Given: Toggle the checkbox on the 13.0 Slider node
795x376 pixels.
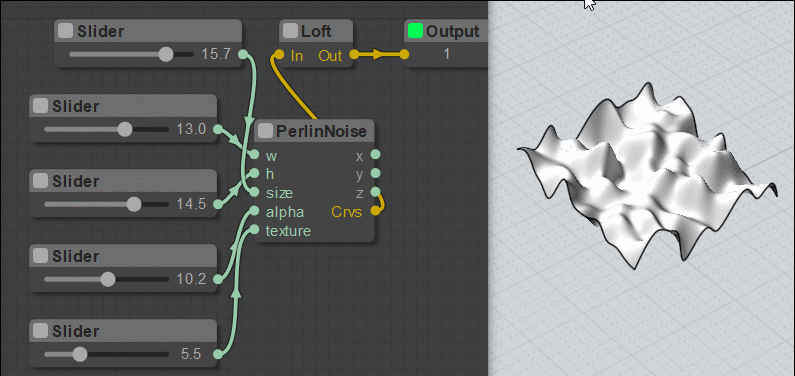Looking at the screenshot, I should tap(40, 106).
